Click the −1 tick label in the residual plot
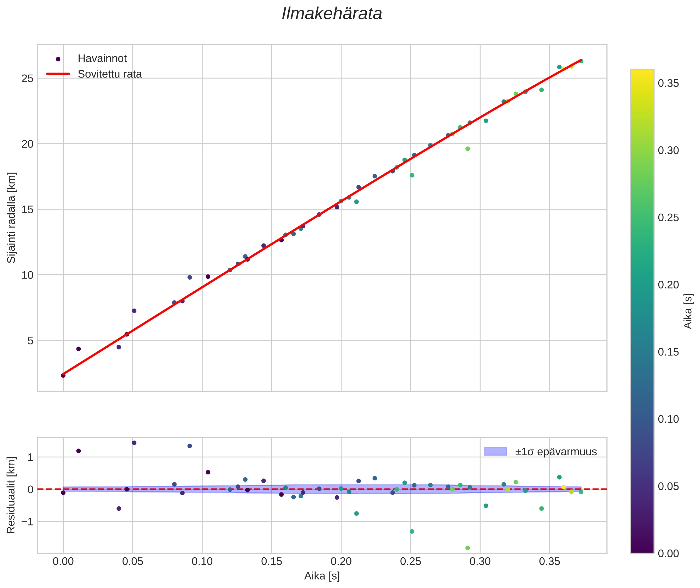 coord(27,521)
